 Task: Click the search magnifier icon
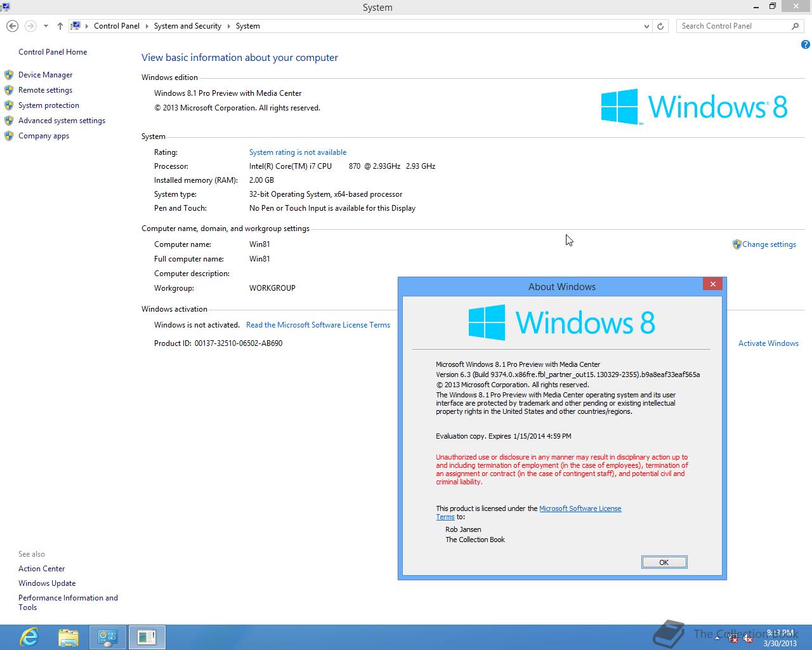click(795, 26)
